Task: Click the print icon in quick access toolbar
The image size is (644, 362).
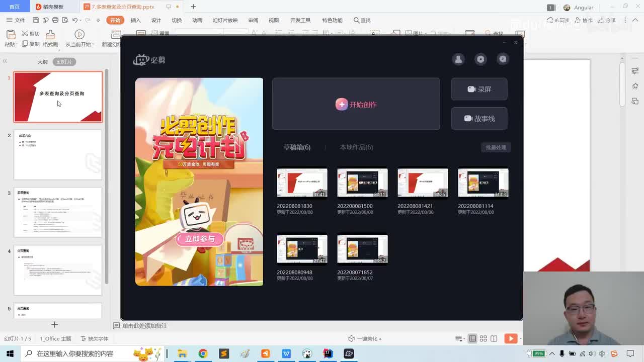Action: click(x=55, y=20)
